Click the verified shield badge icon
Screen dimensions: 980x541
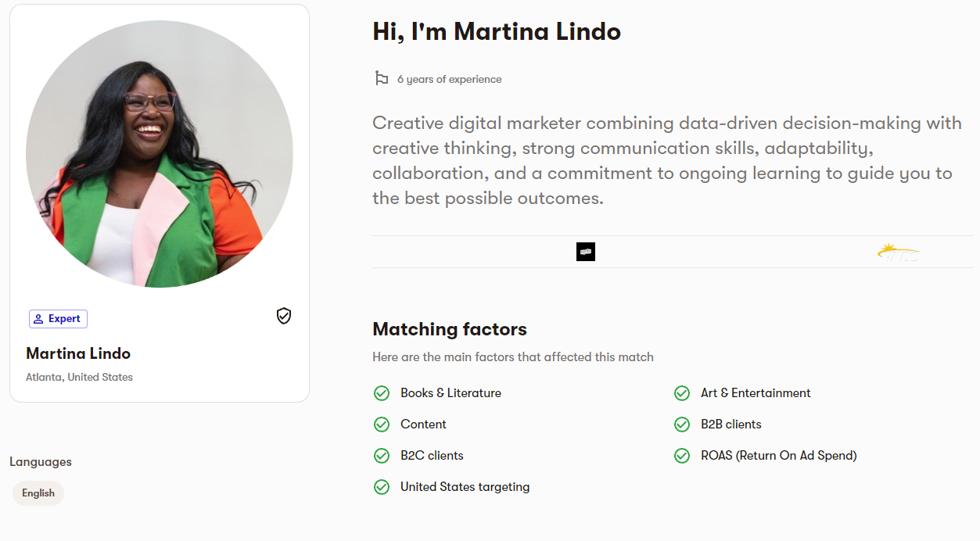(284, 316)
